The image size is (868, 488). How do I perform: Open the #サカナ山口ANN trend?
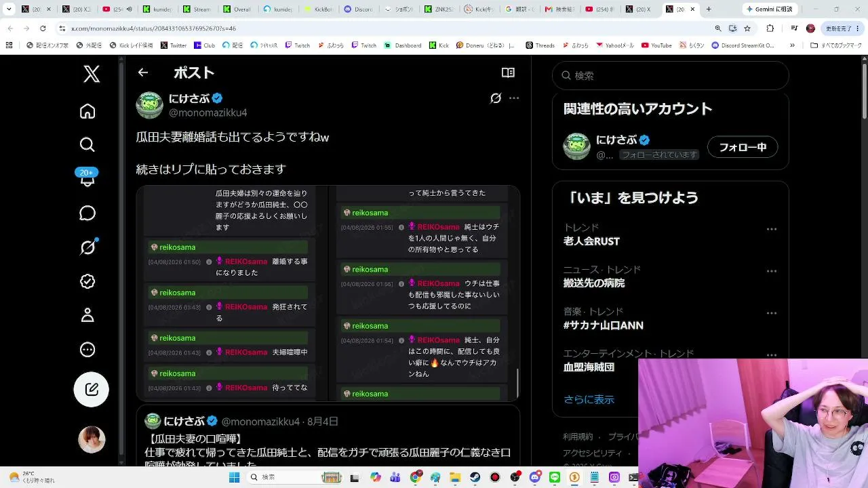point(604,325)
